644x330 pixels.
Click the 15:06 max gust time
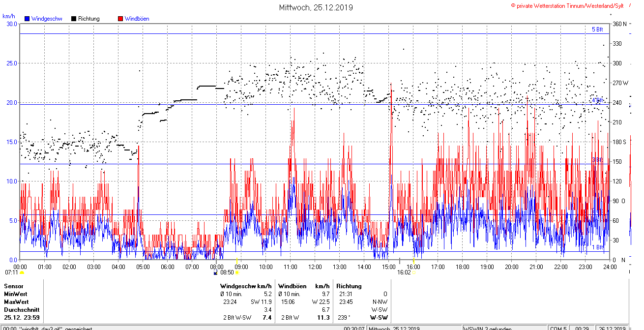tap(288, 302)
